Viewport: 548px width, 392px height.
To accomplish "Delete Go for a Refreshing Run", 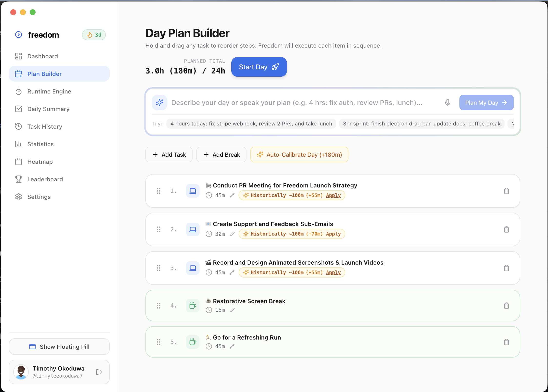I will (507, 342).
